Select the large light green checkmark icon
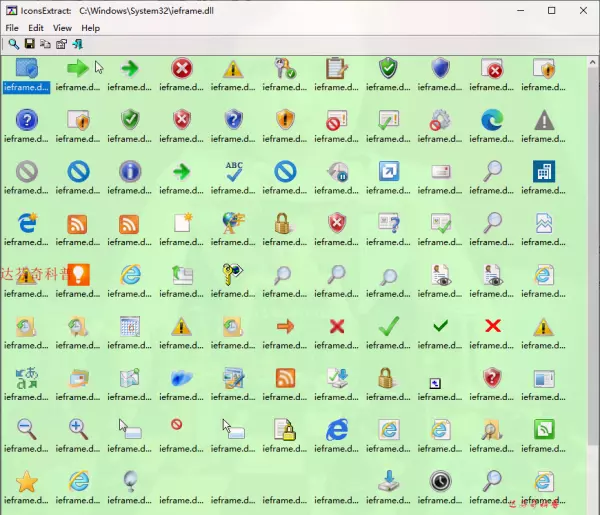600x515 pixels. [x=389, y=326]
